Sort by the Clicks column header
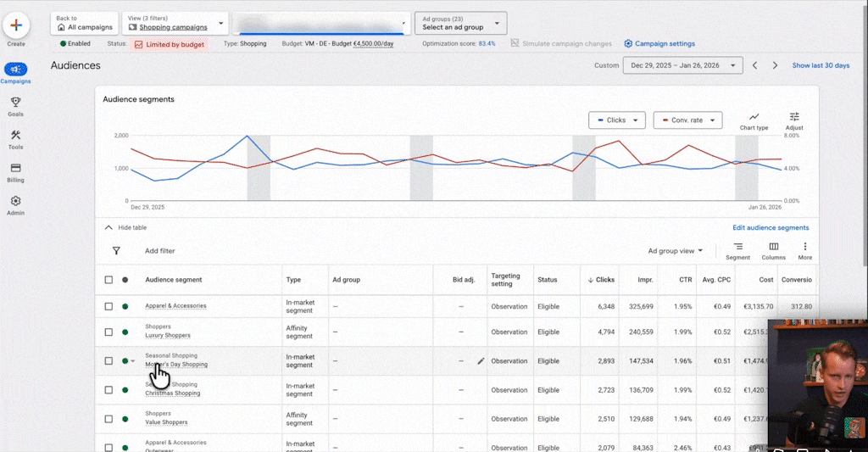The width and height of the screenshot is (868, 452). (x=604, y=280)
